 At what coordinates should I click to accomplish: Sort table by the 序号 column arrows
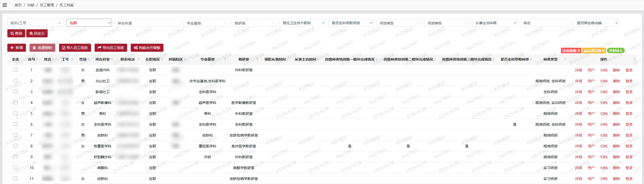coord(37,60)
